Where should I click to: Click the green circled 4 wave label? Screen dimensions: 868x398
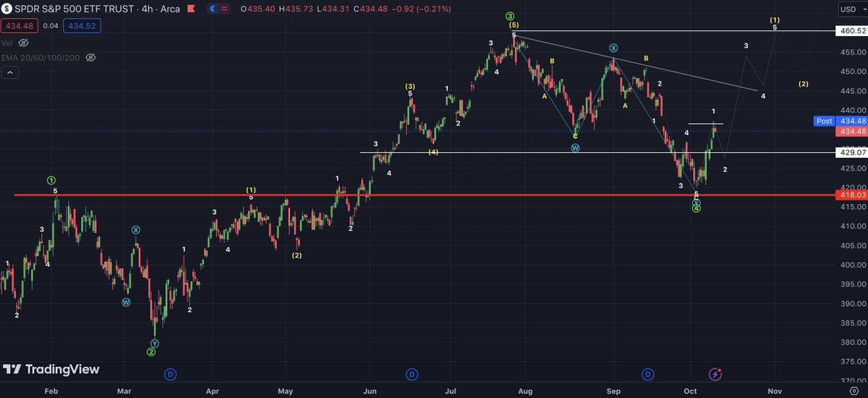(696, 208)
